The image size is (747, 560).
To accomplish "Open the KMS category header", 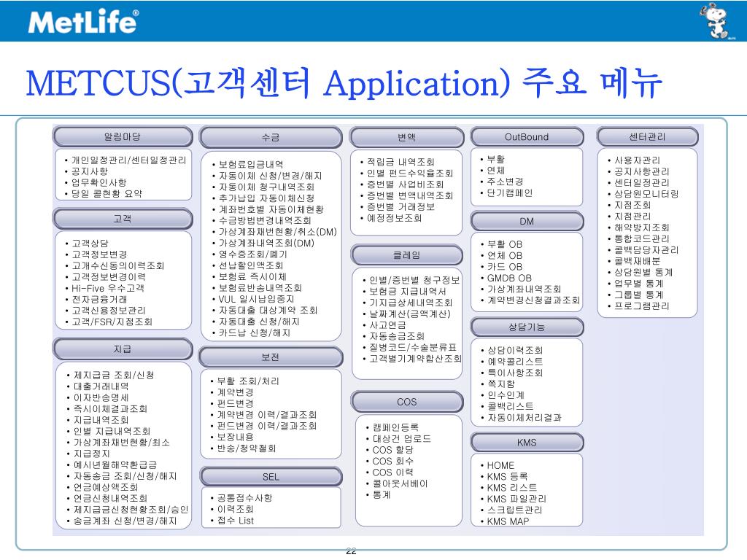I will coord(527,443).
